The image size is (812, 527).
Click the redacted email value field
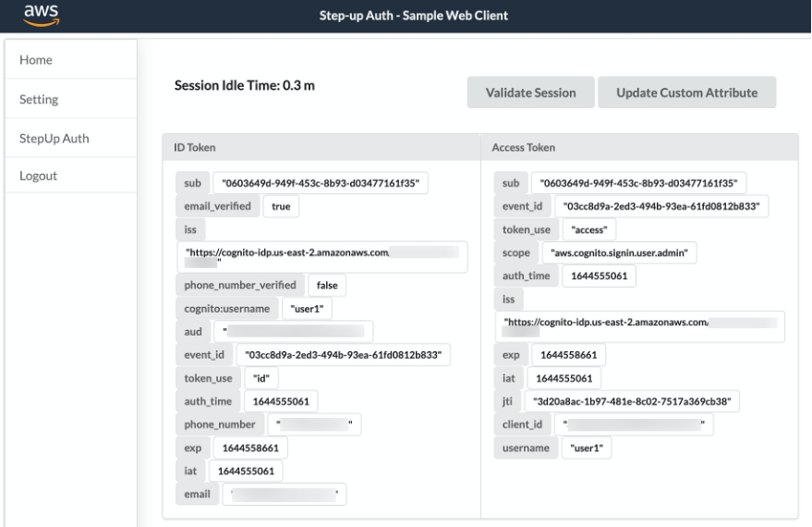285,495
